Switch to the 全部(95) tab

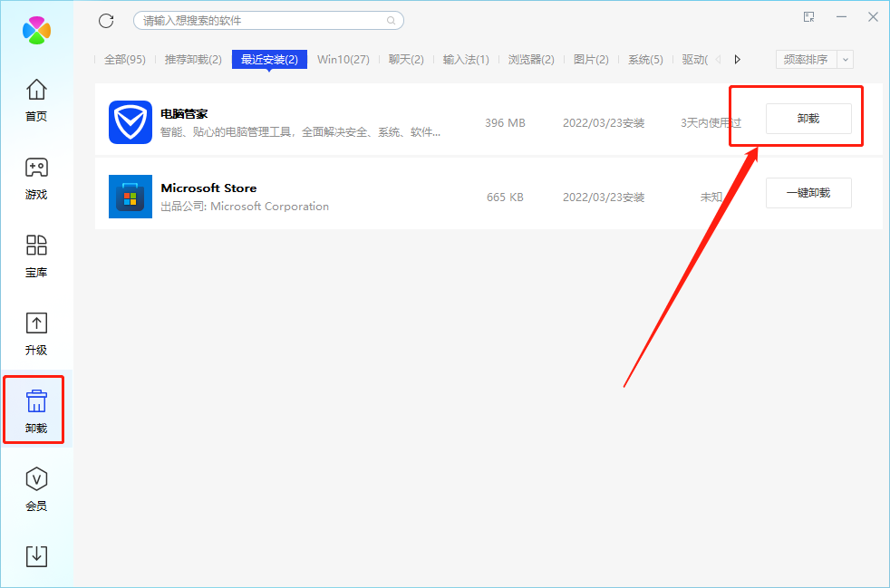click(x=125, y=60)
